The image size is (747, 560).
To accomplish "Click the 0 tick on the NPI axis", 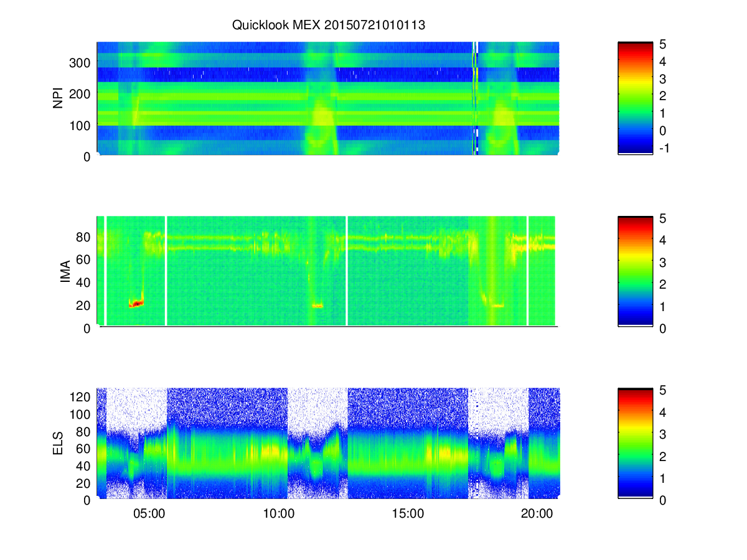I will (x=88, y=156).
